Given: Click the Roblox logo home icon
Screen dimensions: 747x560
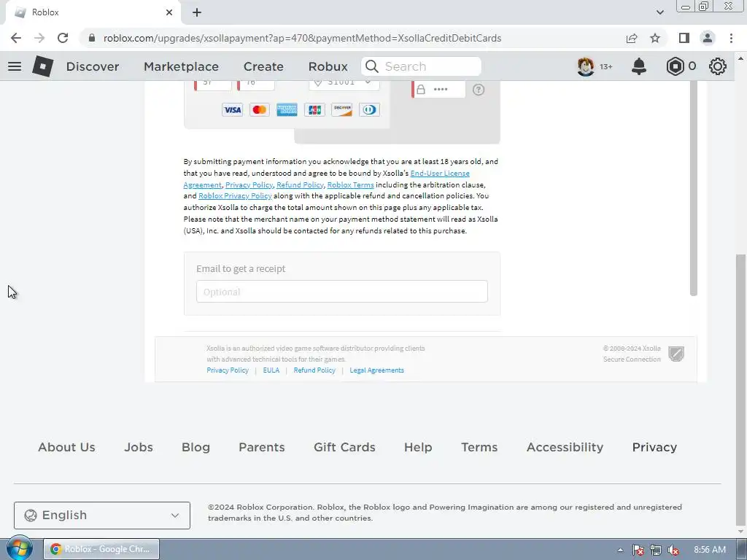Looking at the screenshot, I should coord(43,66).
